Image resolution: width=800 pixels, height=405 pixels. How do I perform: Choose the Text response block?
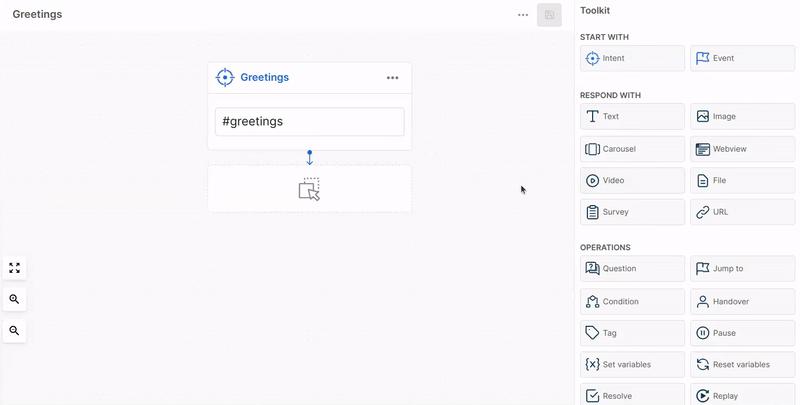pyautogui.click(x=632, y=116)
